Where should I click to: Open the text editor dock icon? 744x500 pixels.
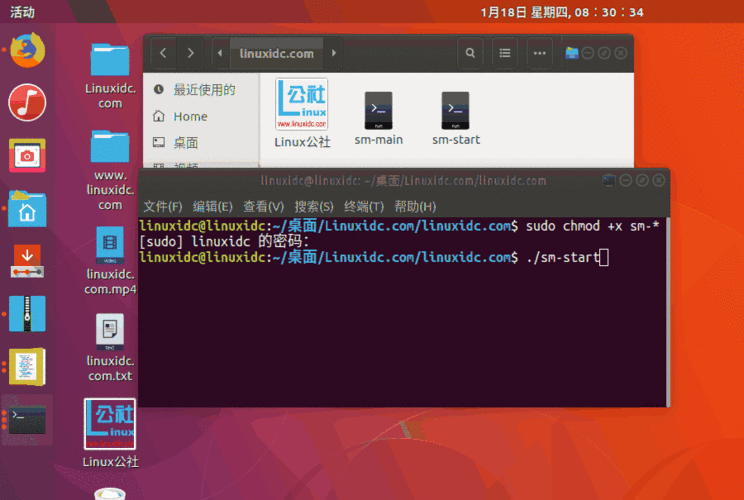(x=27, y=366)
